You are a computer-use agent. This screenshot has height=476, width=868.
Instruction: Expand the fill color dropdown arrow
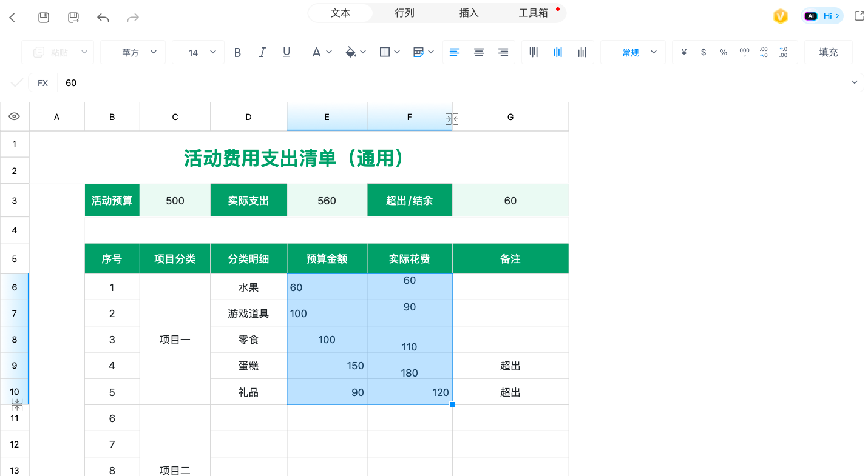363,53
